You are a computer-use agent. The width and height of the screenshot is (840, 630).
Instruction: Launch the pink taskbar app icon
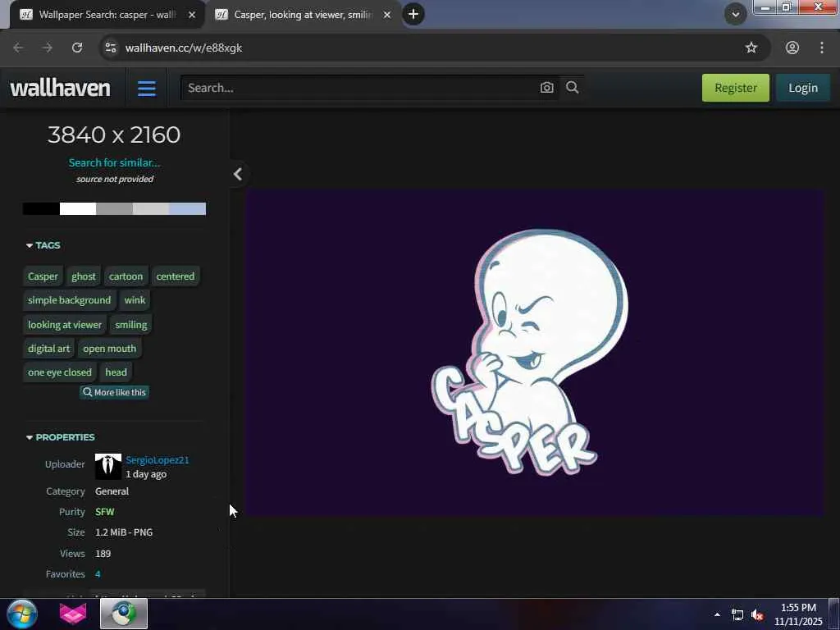click(73, 614)
